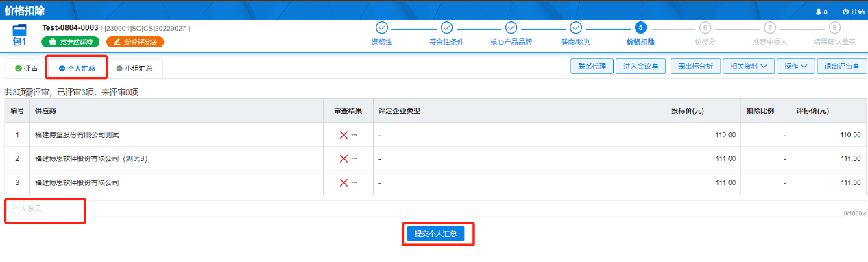The image size is (868, 262).
Task: Open the 资格性 completed step circle
Action: (382, 27)
